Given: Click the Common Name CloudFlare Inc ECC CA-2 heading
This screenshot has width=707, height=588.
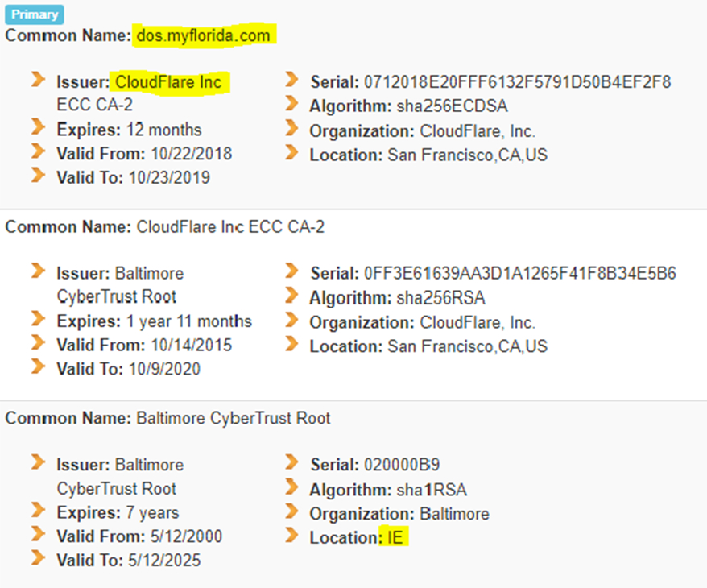Looking at the screenshot, I should click(x=164, y=227).
